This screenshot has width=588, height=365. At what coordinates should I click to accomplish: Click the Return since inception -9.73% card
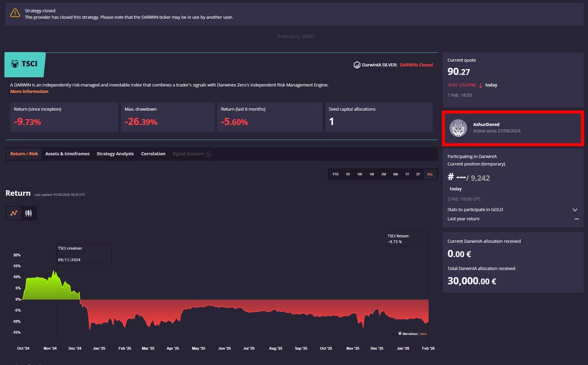pyautogui.click(x=64, y=117)
